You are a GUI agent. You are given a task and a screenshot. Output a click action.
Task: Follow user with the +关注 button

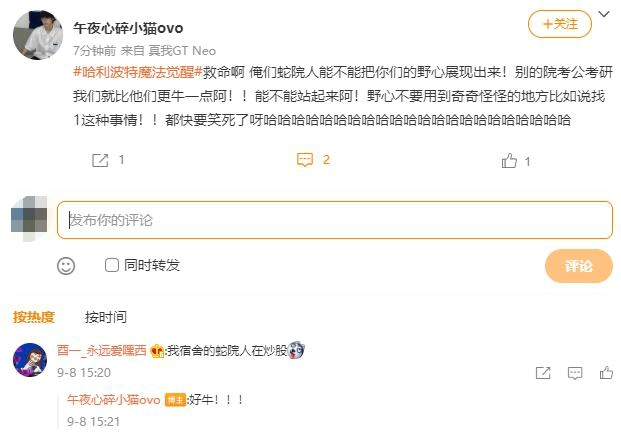point(560,24)
